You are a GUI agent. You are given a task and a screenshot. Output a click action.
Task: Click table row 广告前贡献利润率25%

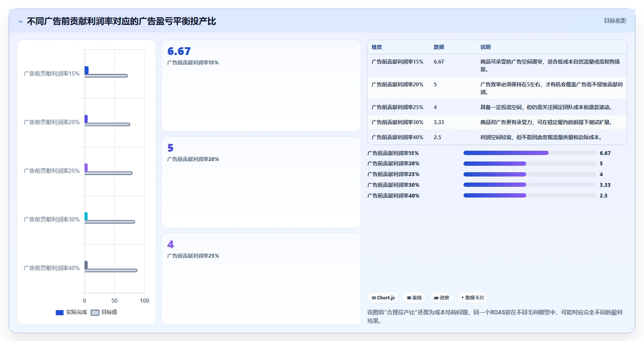tap(497, 107)
